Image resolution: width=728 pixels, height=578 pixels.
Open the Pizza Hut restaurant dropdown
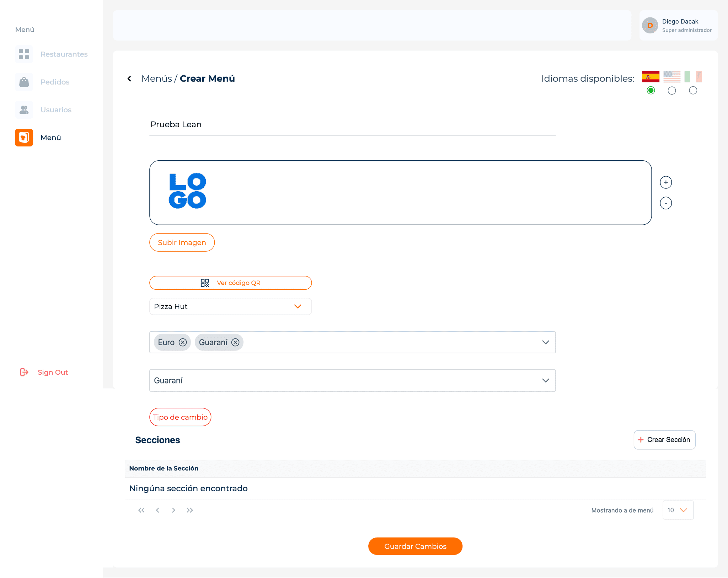(x=230, y=306)
